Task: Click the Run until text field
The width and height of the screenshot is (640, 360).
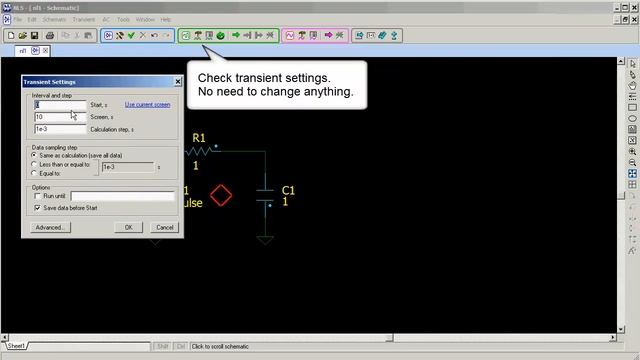Action: [x=122, y=196]
